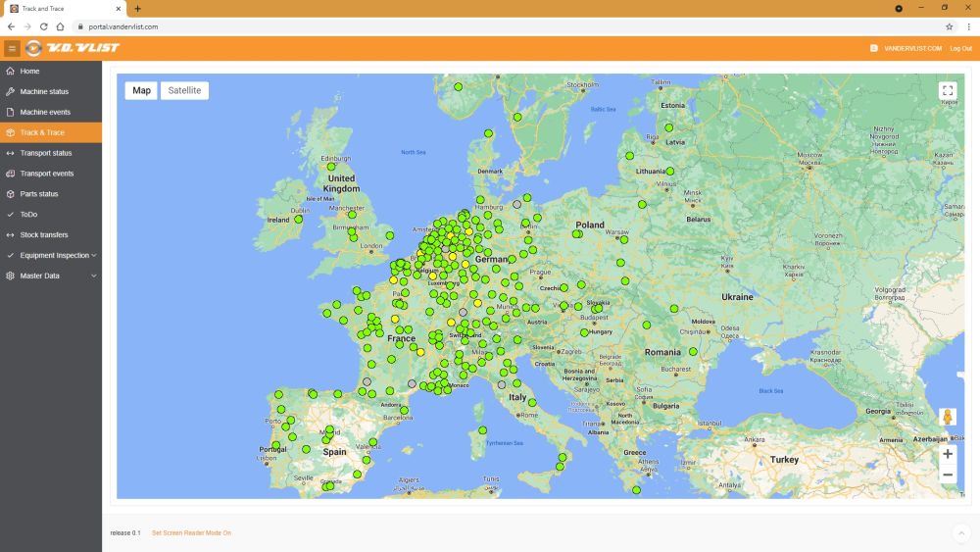The width and height of the screenshot is (980, 552).
Task: Click the hamburger menu icon
Action: coord(12,48)
